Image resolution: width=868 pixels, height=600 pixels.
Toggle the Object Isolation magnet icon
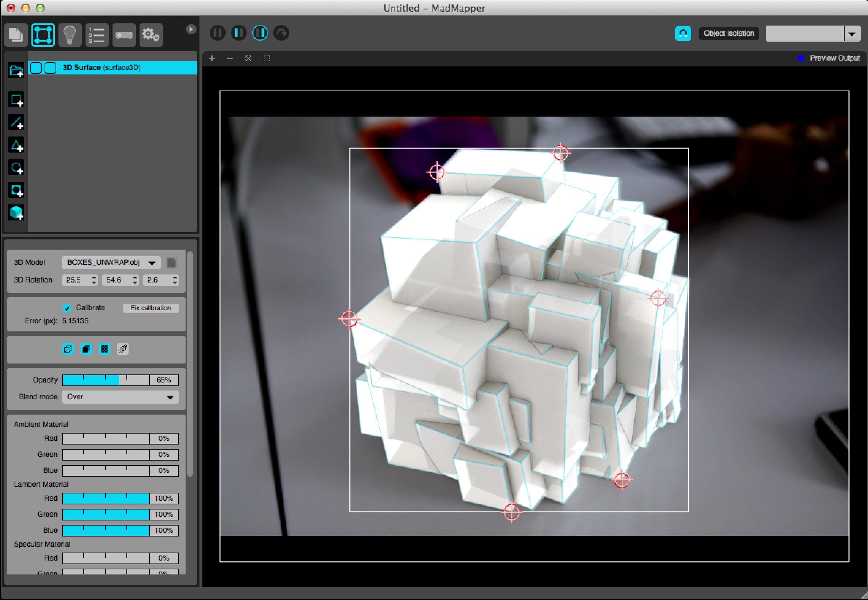click(x=683, y=34)
